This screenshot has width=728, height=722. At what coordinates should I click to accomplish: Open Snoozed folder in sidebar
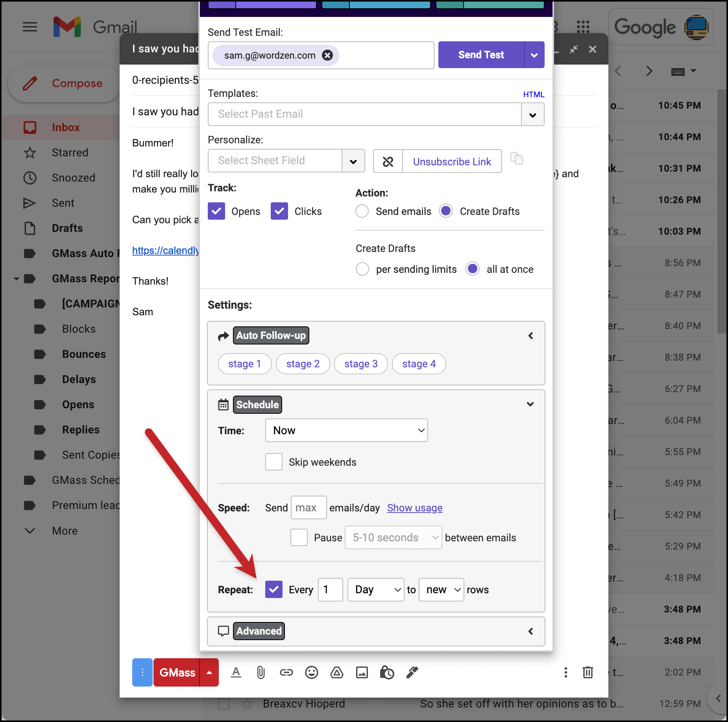coord(74,178)
